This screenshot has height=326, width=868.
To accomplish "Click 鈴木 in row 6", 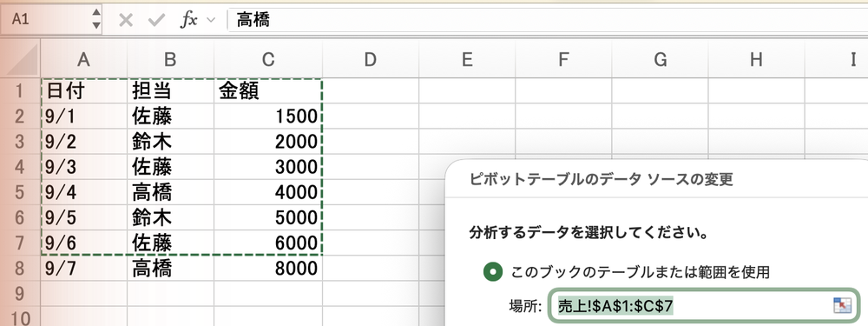I will tap(170, 218).
